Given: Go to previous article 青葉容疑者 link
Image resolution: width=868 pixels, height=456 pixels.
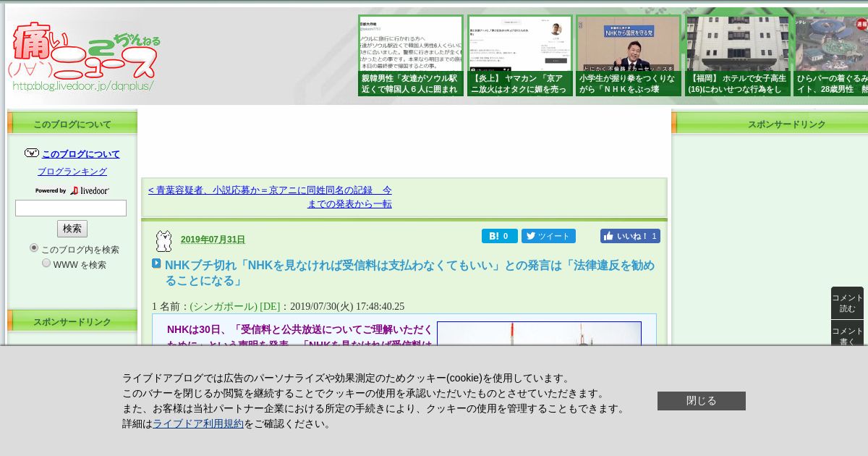Looking at the screenshot, I should pyautogui.click(x=271, y=197).
